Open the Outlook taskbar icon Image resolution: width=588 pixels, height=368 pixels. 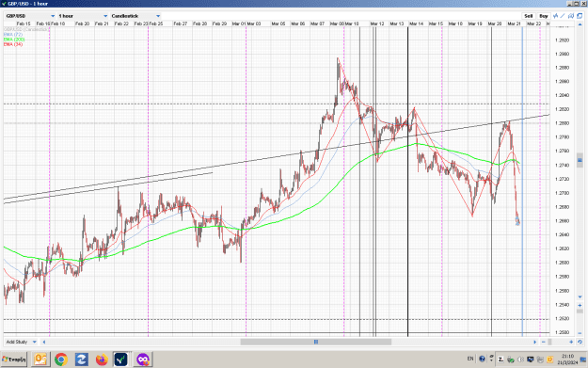pyautogui.click(x=40, y=360)
